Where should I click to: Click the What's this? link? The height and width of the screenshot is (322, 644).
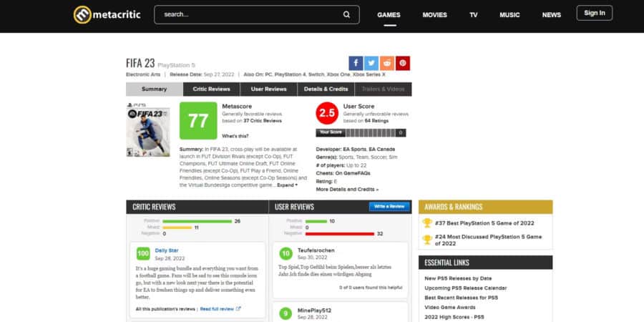pyautogui.click(x=235, y=136)
